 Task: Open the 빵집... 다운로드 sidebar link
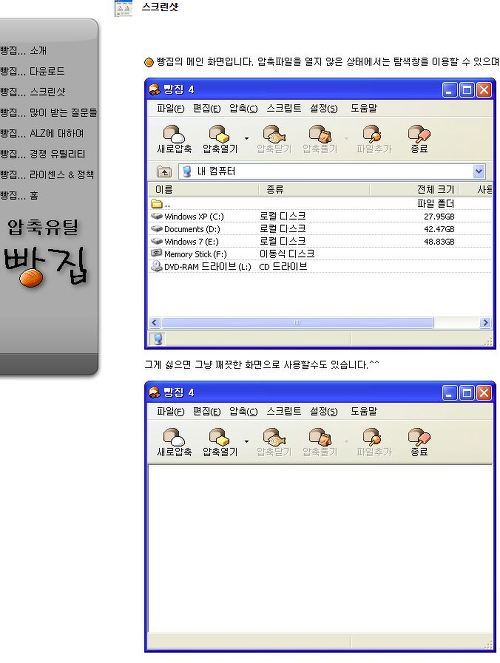tap(33, 71)
